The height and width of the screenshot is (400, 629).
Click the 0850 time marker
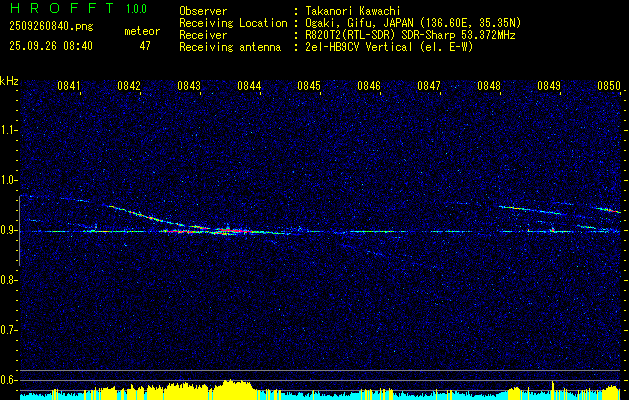click(609, 87)
